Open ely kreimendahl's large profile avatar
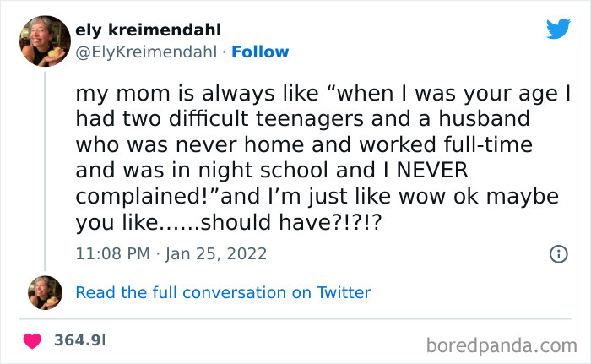 click(45, 41)
